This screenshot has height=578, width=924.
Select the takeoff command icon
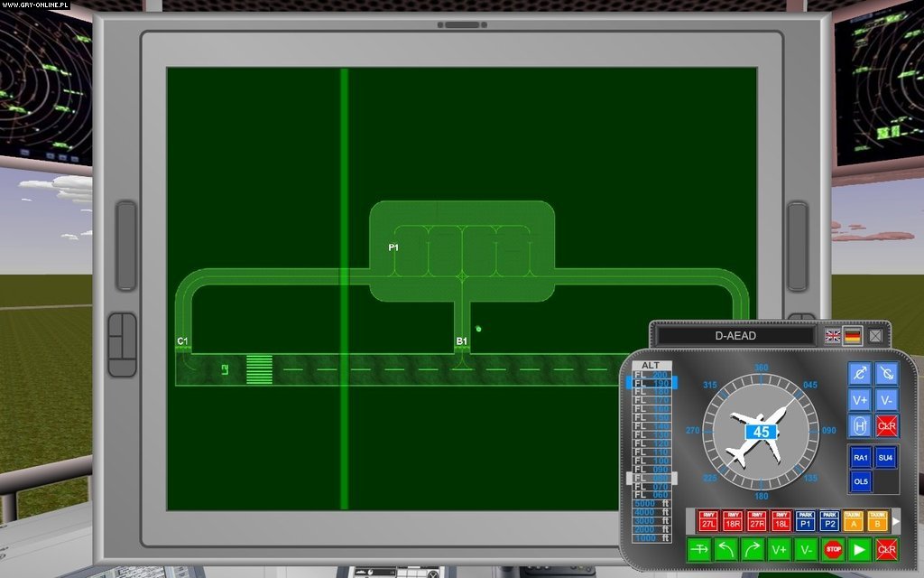699,548
